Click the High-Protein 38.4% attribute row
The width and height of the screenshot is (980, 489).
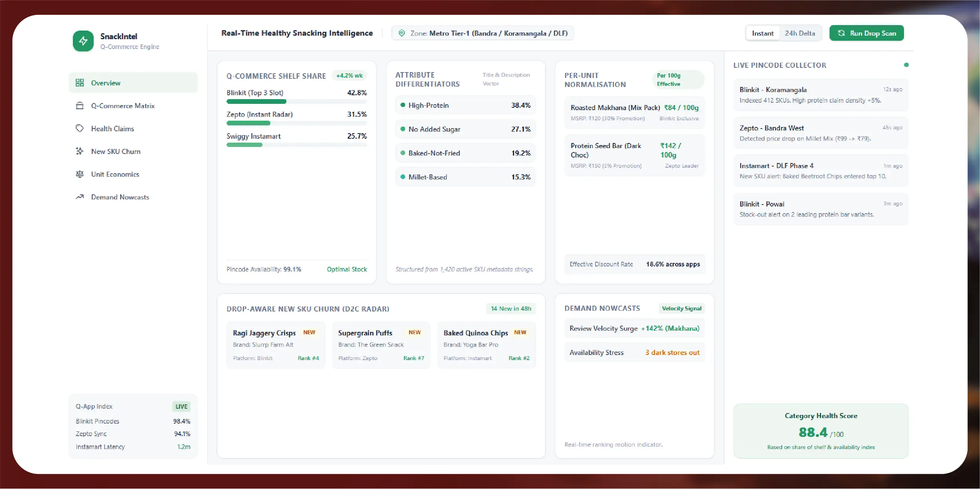point(466,105)
